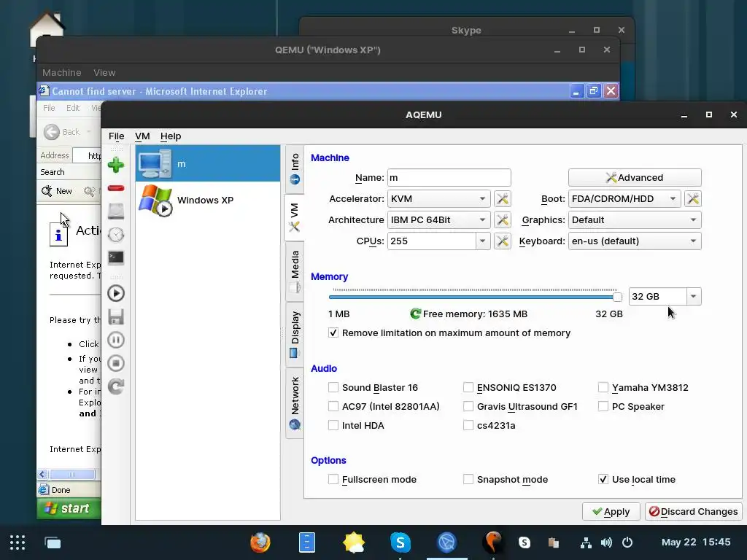Open the Graphics Default dropdown

click(635, 219)
